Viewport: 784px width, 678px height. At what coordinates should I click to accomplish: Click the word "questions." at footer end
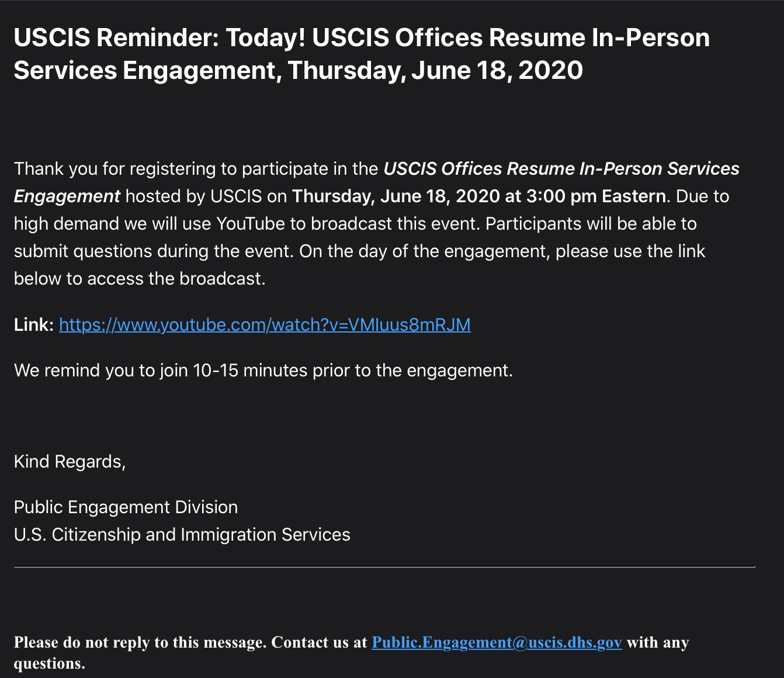[x=50, y=663]
